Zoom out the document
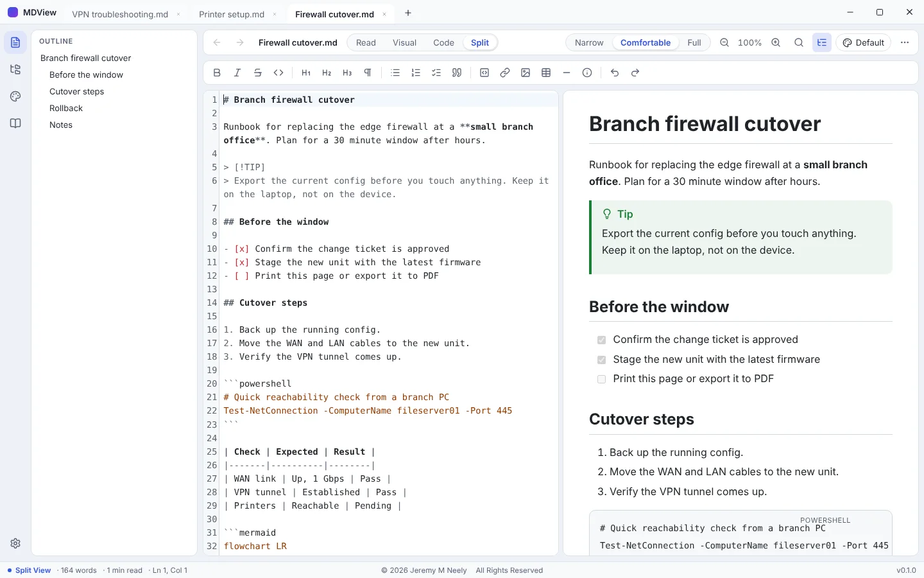 [x=724, y=42]
